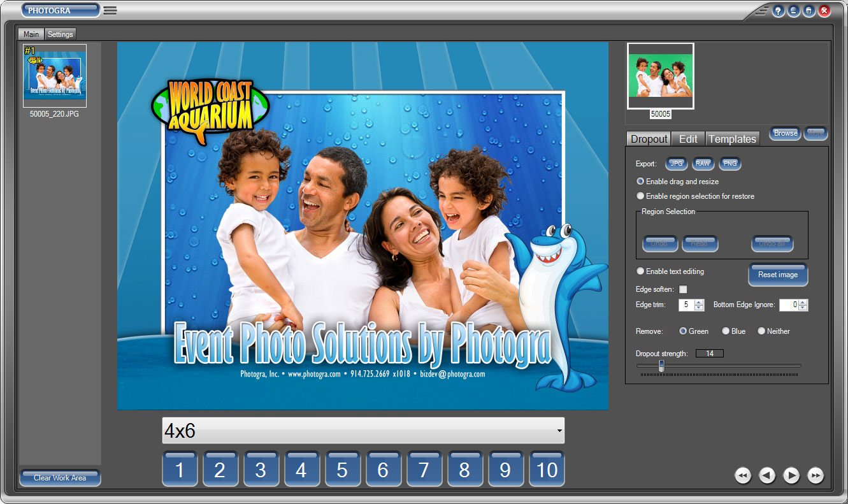Click the Browse button
The image size is (848, 504).
tap(786, 133)
